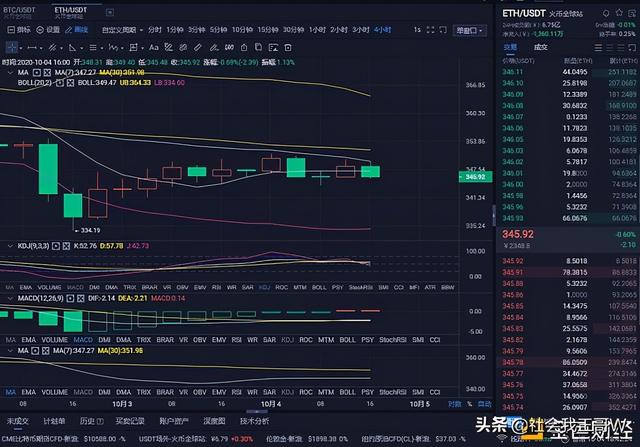The width and height of the screenshot is (640, 447).
Task: Expand order book panel icon
Action: [632, 48]
